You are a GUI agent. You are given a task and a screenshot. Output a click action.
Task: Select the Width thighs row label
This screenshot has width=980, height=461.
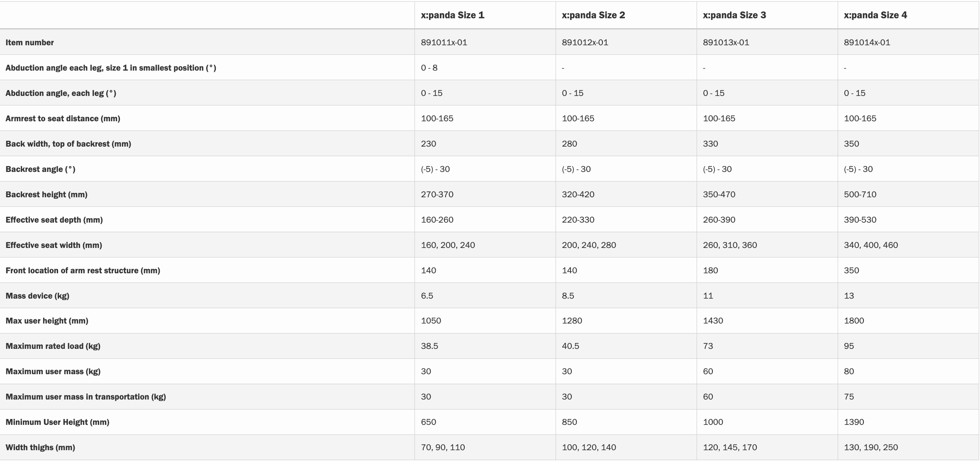pos(40,447)
